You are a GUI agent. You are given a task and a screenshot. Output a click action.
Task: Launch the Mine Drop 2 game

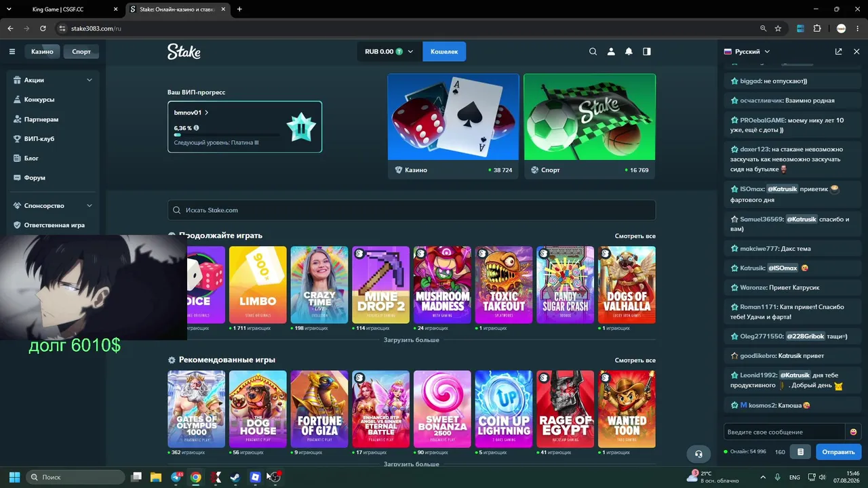click(381, 285)
